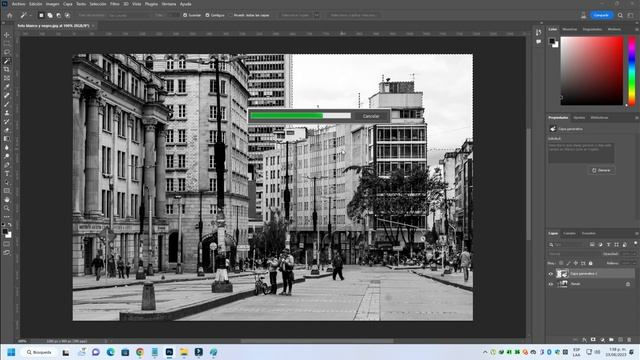Image resolution: width=640 pixels, height=360 pixels.
Task: Toggle Muestr. todas las capas checkbox
Action: click(230, 15)
